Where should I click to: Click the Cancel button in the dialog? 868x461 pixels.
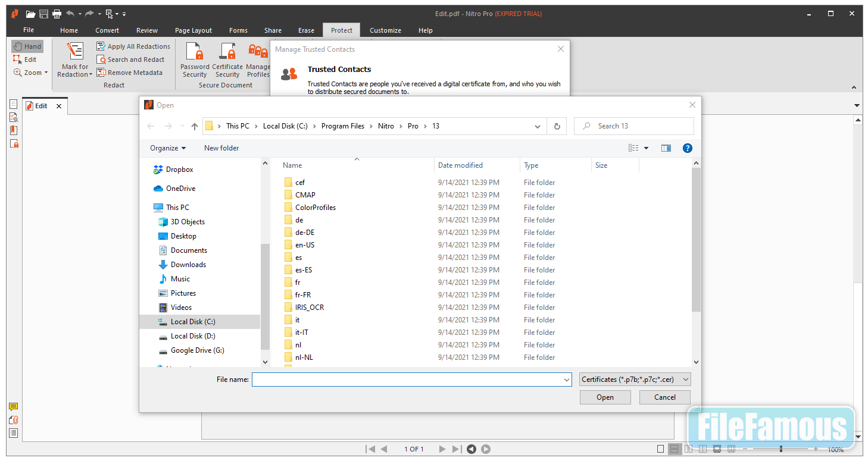pyautogui.click(x=665, y=397)
